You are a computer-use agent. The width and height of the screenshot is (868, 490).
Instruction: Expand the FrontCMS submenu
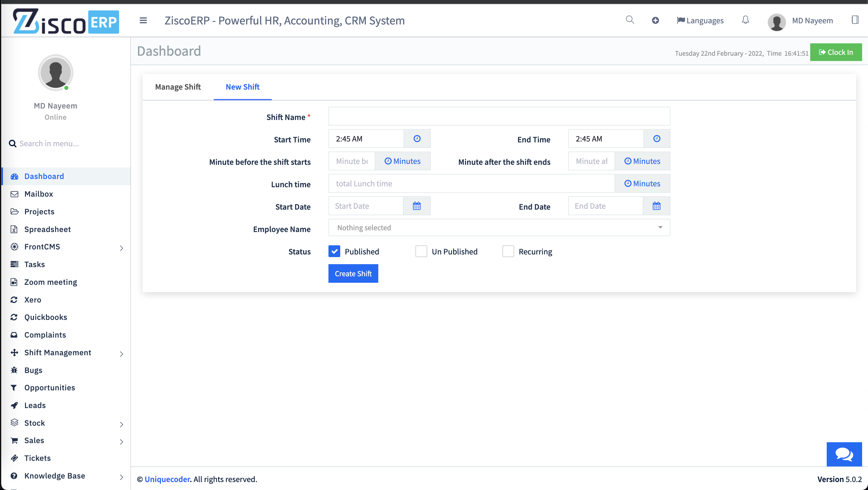click(x=121, y=248)
